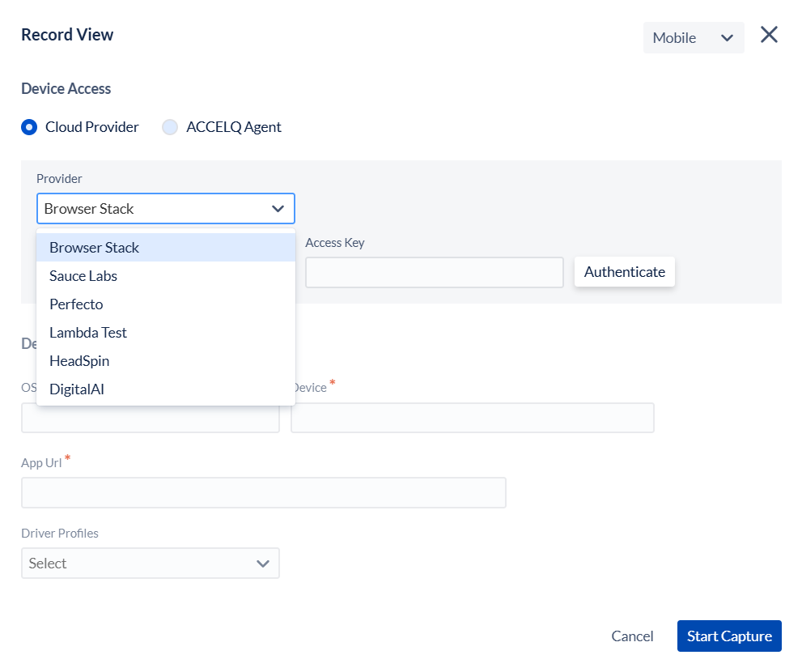
Task: Select the Cloud Provider radio button
Action: coord(29,127)
